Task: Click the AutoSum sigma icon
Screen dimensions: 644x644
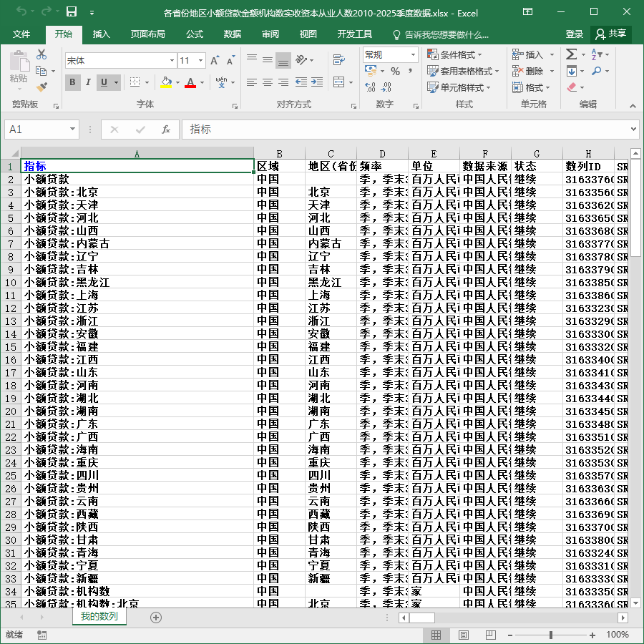Action: [571, 54]
